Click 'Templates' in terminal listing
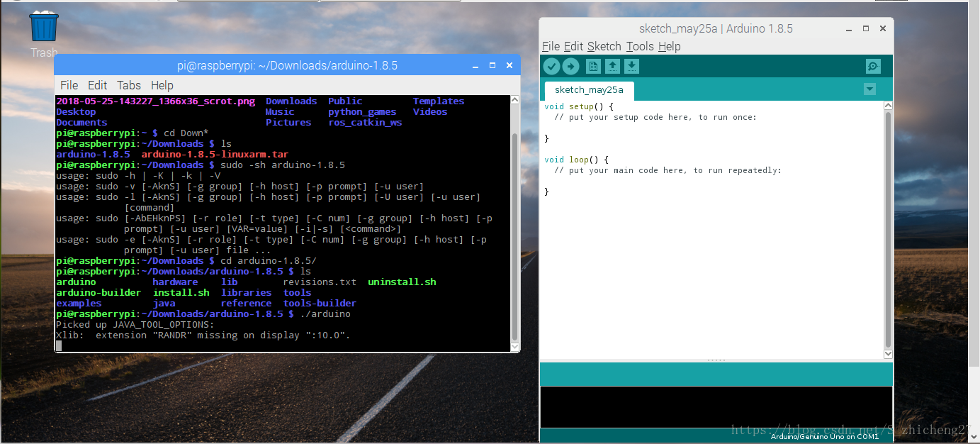This screenshot has width=980, height=444. point(439,101)
